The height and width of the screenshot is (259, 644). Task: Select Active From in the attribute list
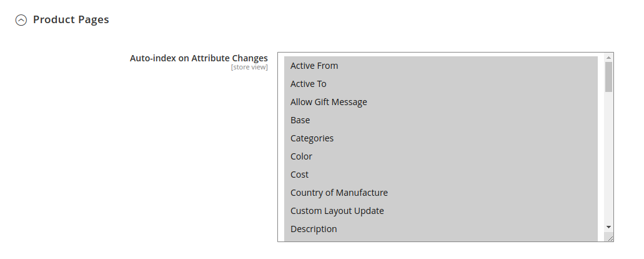[441, 66]
